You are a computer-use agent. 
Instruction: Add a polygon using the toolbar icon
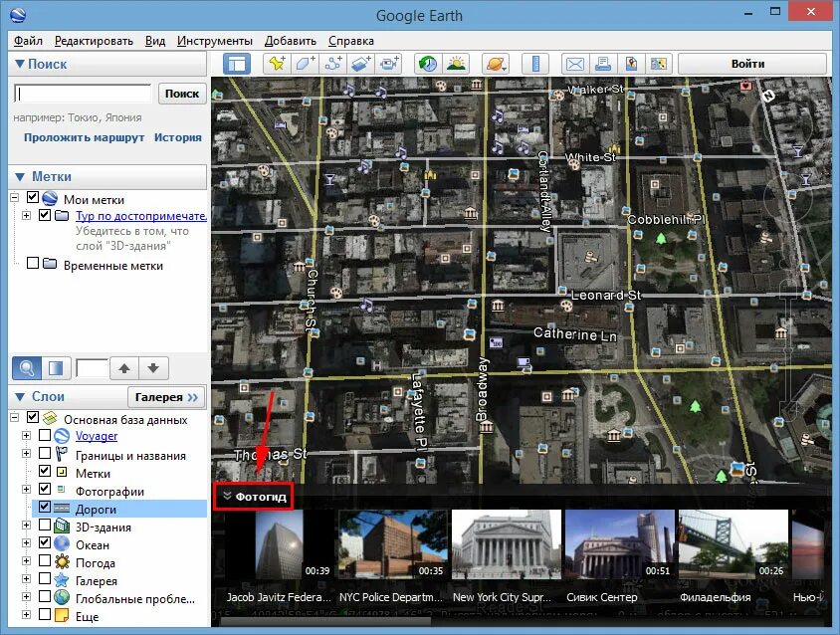pyautogui.click(x=305, y=64)
